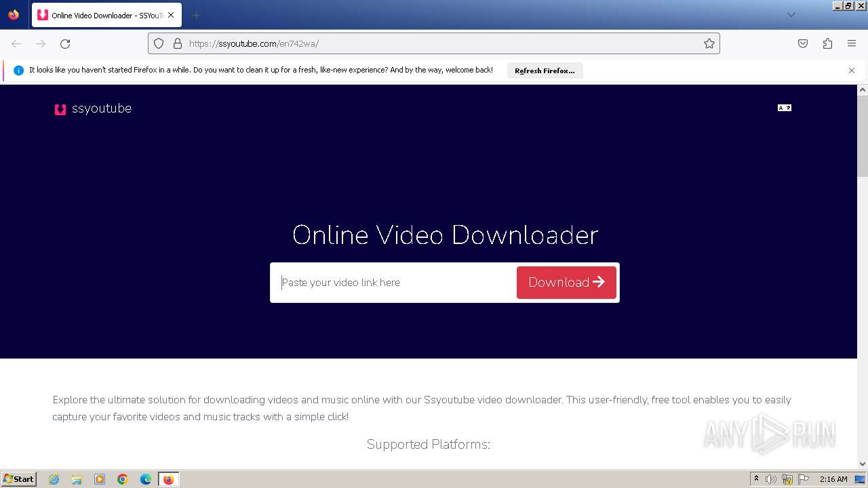The image size is (868, 488).
Task: Go forward with the forward arrow
Action: pyautogui.click(x=41, y=43)
